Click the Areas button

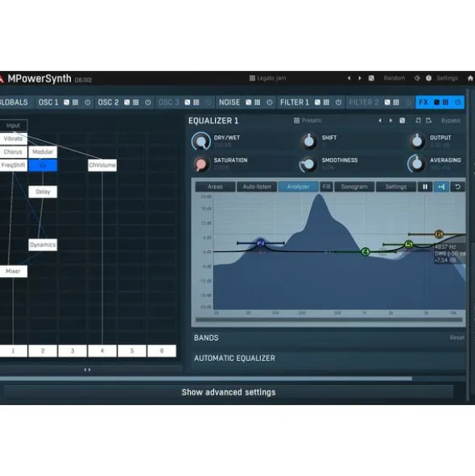point(215,187)
